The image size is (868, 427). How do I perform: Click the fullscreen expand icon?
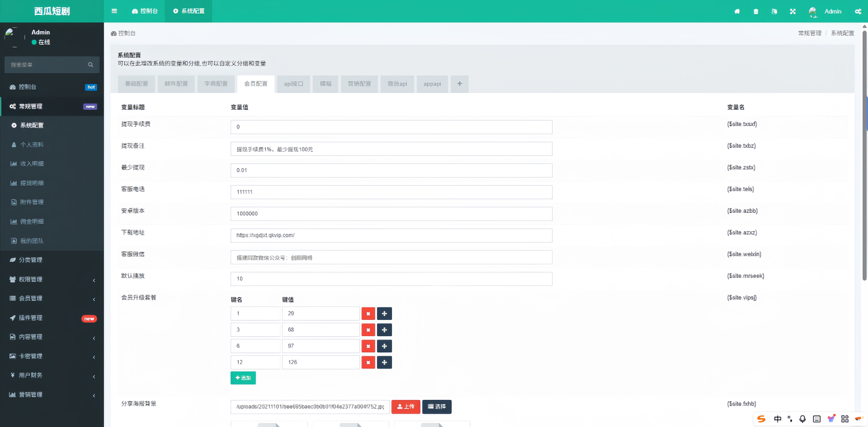coord(793,11)
